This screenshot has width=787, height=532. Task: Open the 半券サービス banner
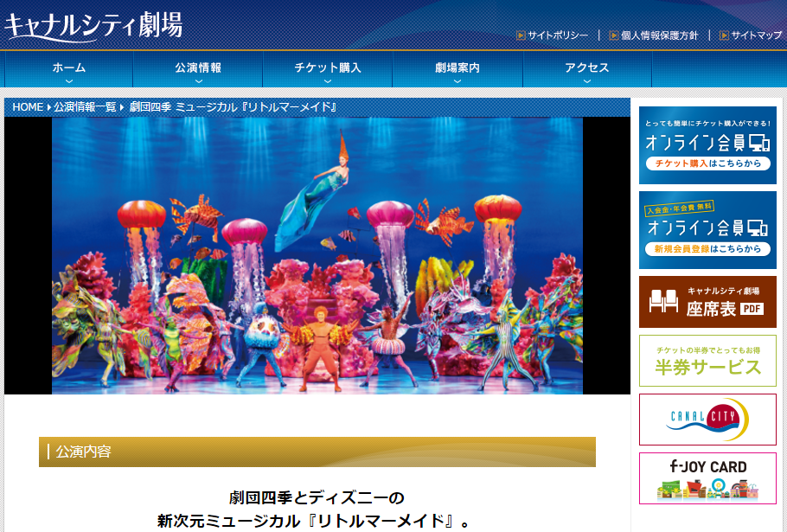[707, 361]
